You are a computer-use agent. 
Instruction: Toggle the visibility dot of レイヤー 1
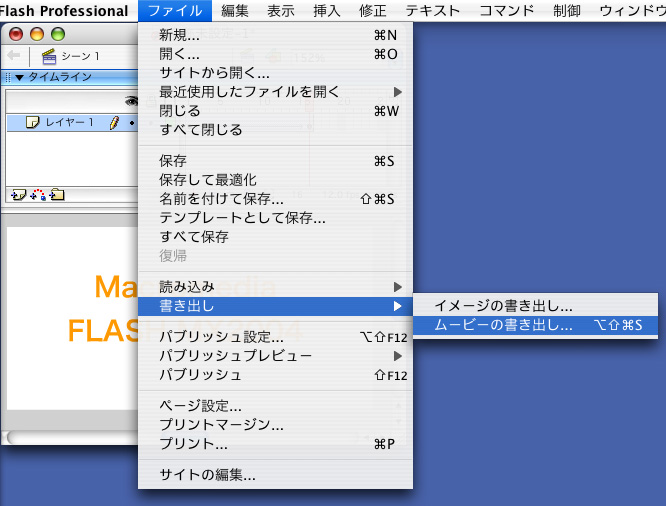pyautogui.click(x=132, y=123)
